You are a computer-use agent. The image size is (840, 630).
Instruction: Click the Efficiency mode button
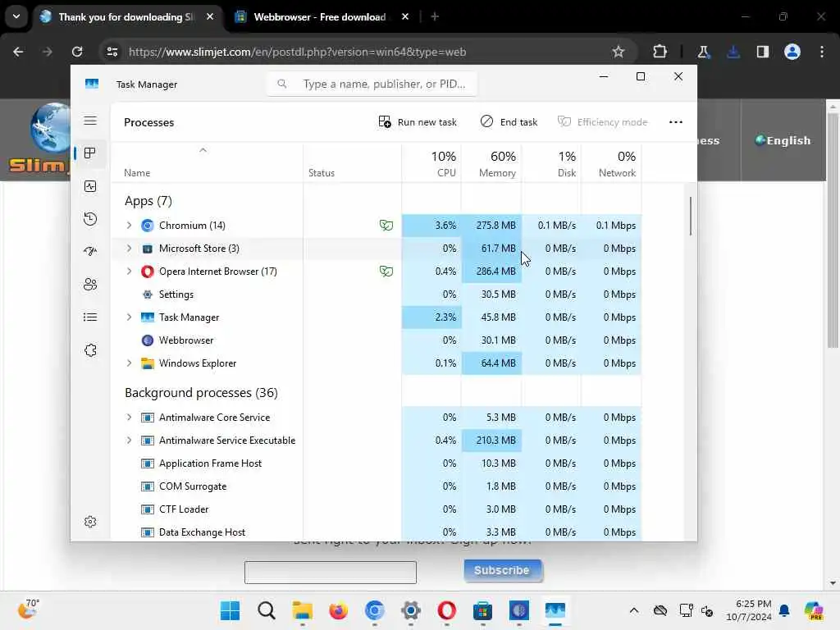603,122
